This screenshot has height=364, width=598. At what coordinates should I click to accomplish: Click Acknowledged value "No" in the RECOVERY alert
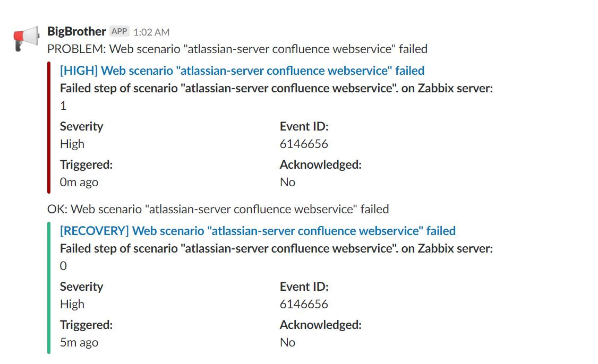point(287,342)
